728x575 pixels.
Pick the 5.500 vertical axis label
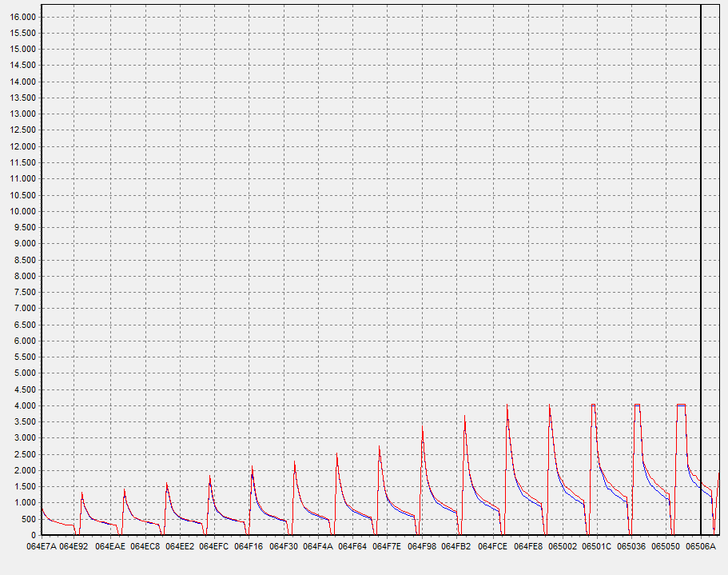click(25, 357)
